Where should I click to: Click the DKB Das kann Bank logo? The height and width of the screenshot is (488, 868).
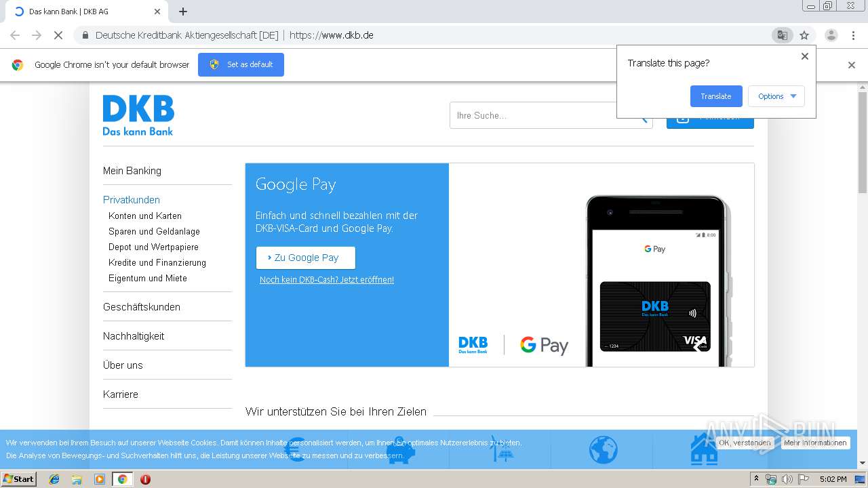coord(138,115)
